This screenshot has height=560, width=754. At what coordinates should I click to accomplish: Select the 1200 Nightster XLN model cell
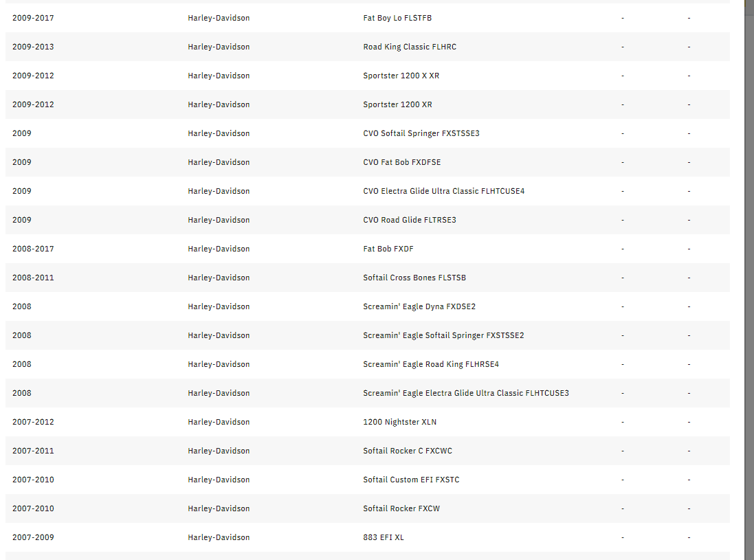(x=399, y=422)
